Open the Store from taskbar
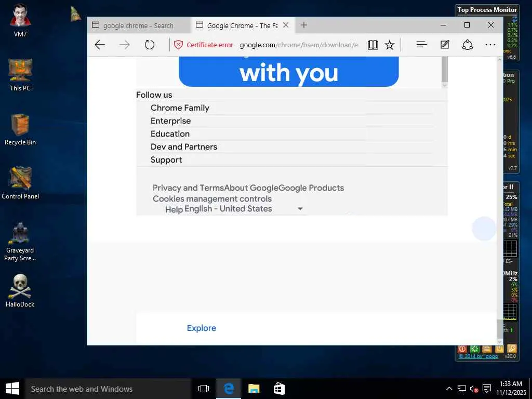Image resolution: width=532 pixels, height=399 pixels. click(279, 389)
